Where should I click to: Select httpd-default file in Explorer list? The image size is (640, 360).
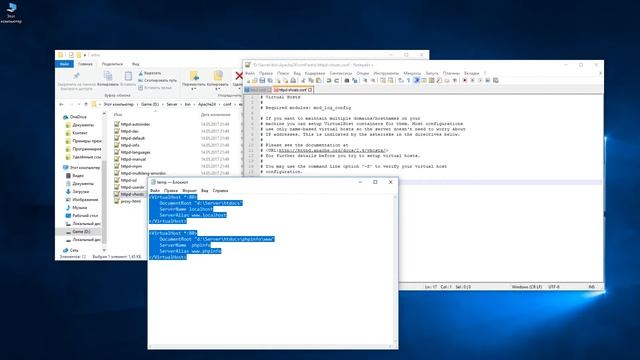click(129, 138)
